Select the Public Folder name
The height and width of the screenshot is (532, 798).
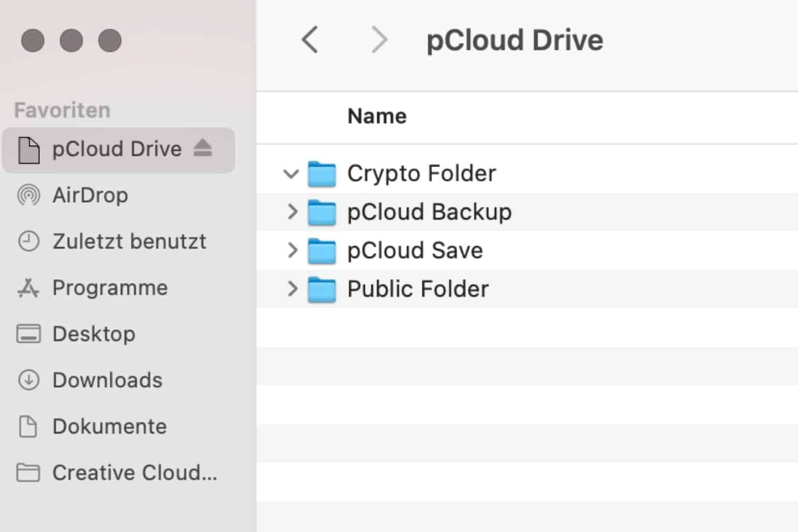tap(418, 289)
